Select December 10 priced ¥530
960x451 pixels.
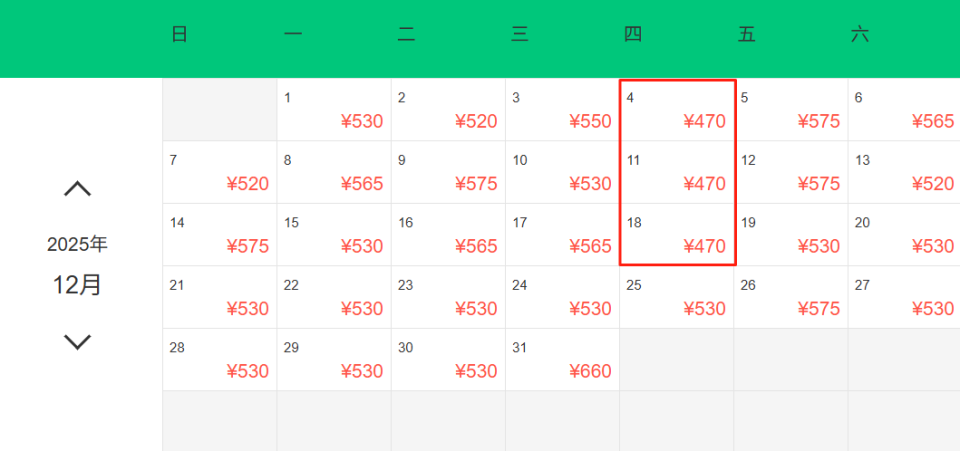click(562, 172)
